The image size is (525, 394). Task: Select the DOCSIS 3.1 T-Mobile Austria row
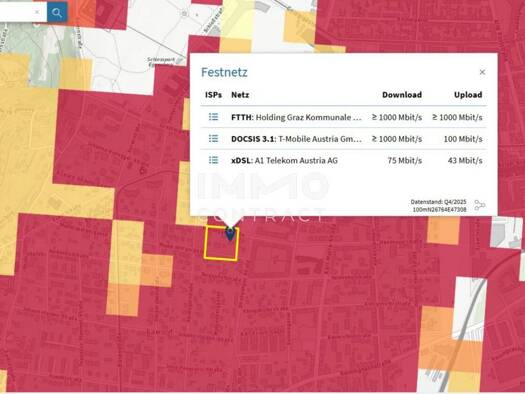pos(344,139)
